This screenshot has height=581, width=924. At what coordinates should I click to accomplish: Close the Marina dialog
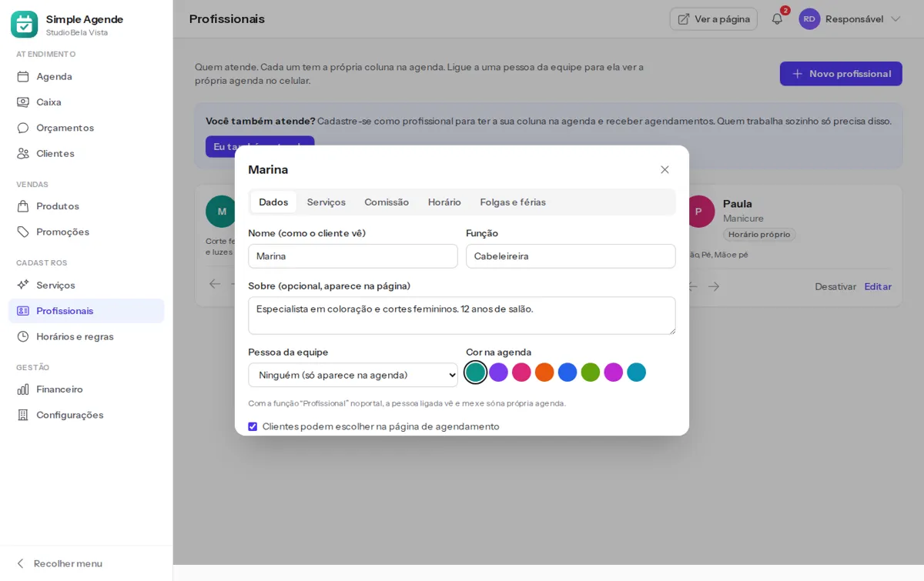click(x=665, y=169)
